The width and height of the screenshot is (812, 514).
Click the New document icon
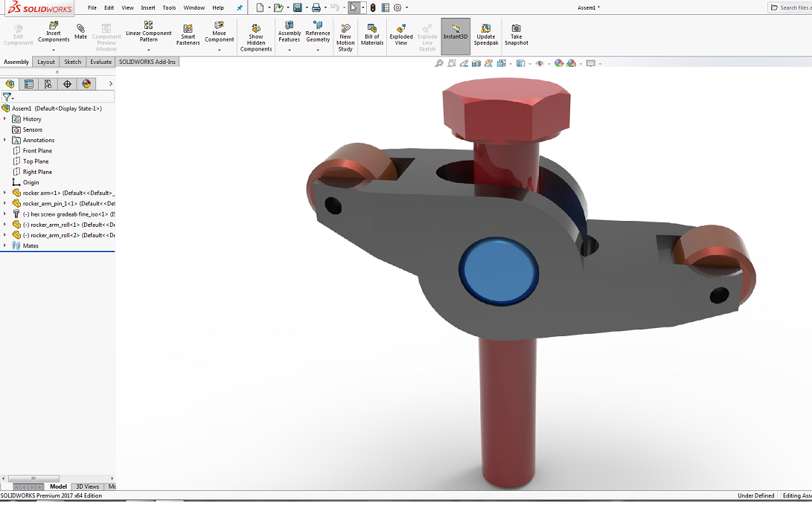pos(260,7)
